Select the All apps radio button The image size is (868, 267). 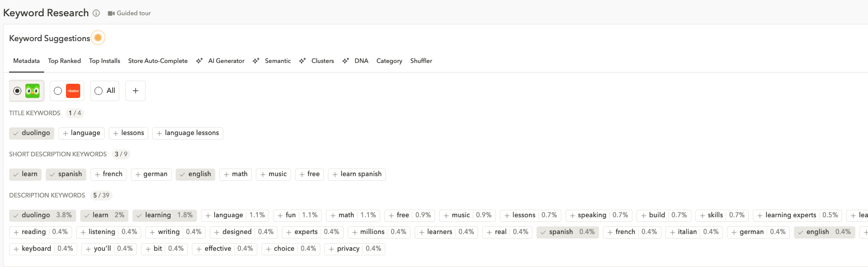click(x=98, y=91)
